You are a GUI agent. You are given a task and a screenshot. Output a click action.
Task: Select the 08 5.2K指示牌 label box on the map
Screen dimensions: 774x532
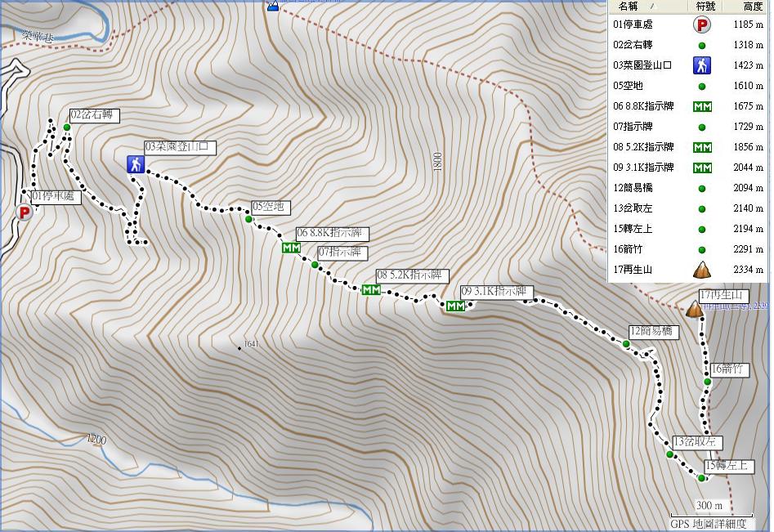413,275
